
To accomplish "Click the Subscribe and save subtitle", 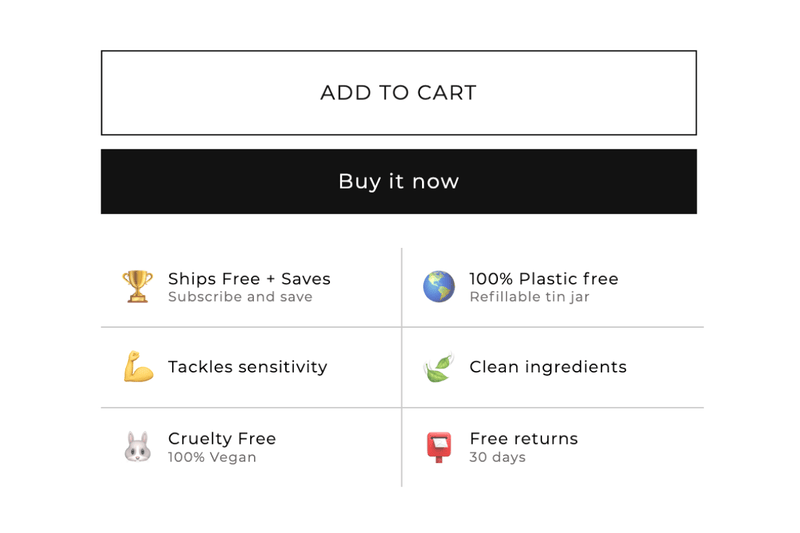I will 240,297.
